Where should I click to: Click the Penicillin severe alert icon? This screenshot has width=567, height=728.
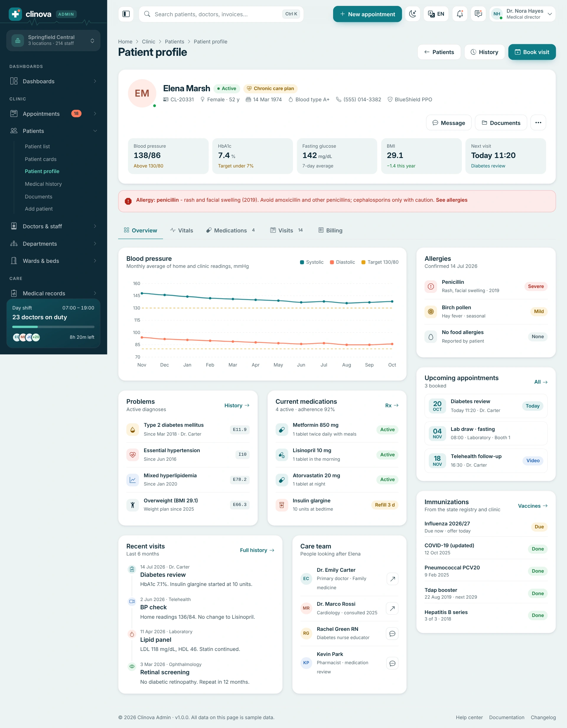point(431,286)
